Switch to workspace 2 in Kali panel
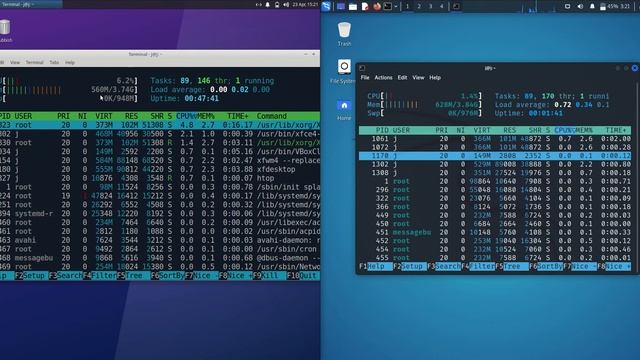 (x=419, y=7)
